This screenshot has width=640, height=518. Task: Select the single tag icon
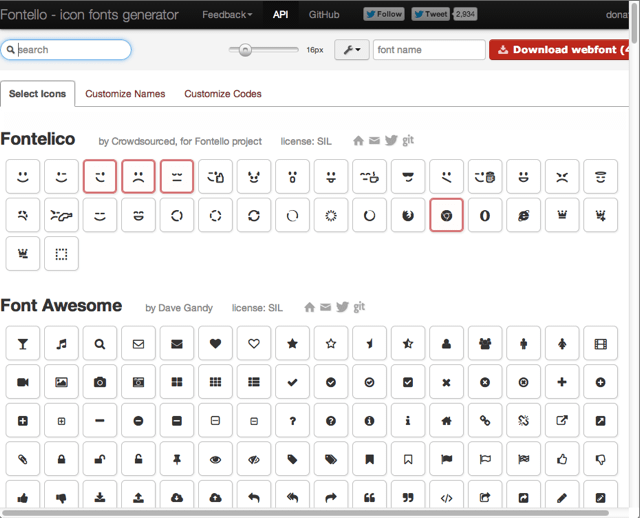pyautogui.click(x=292, y=459)
